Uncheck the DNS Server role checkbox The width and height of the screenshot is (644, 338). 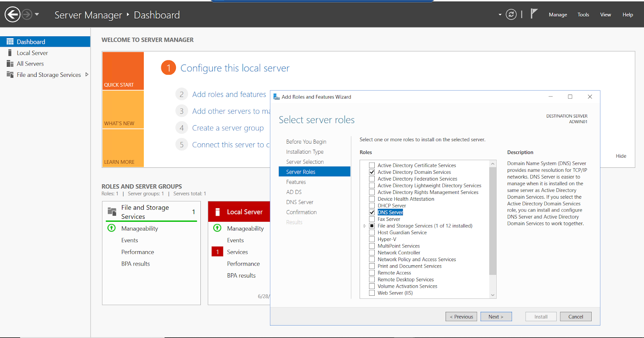pos(372,212)
